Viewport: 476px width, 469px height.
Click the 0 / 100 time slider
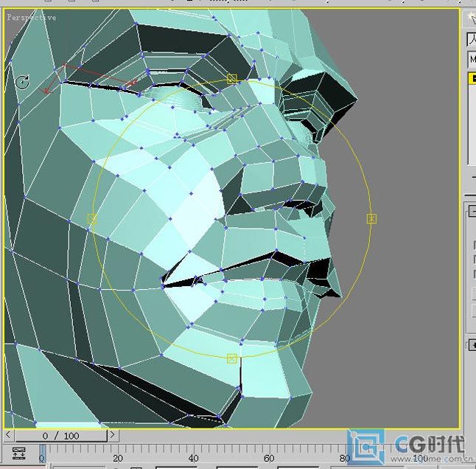60,436
